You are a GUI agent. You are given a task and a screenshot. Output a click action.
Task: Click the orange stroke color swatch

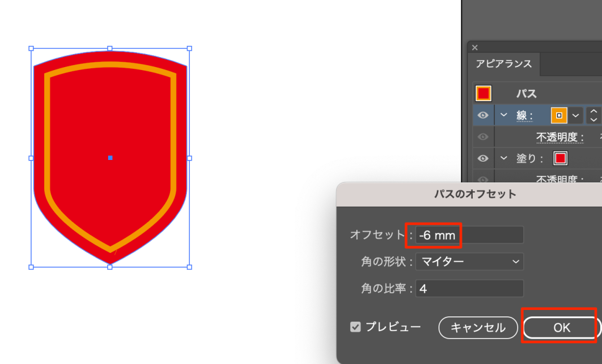click(558, 115)
